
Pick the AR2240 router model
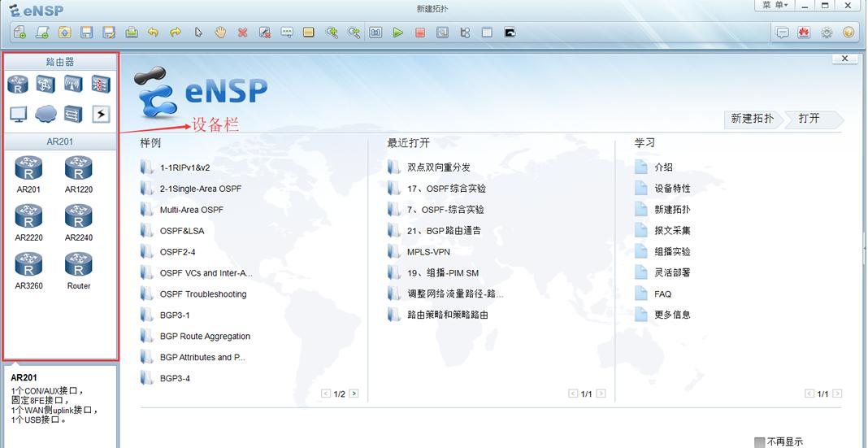[x=79, y=223]
